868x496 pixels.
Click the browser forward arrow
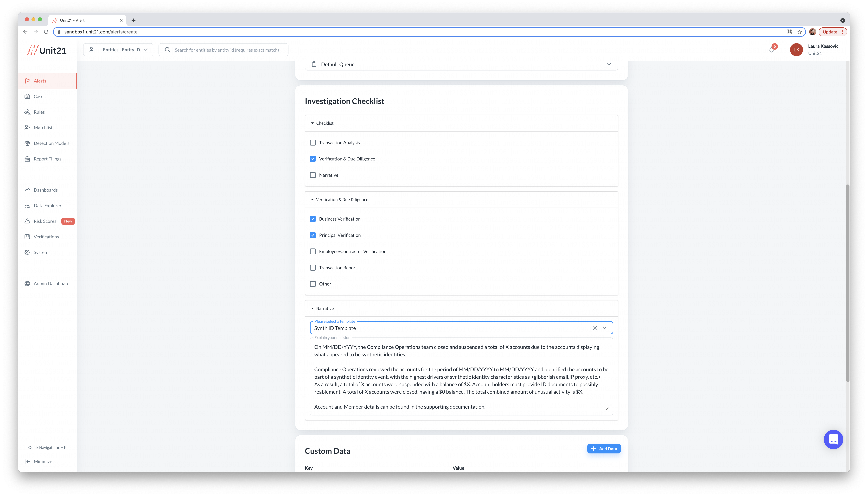(x=36, y=32)
